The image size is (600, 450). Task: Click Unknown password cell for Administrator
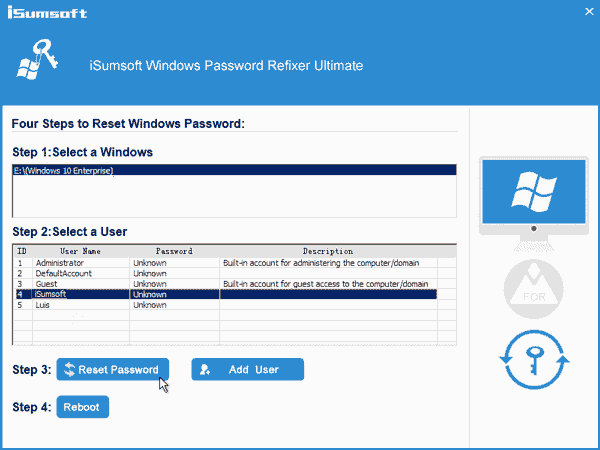click(174, 263)
